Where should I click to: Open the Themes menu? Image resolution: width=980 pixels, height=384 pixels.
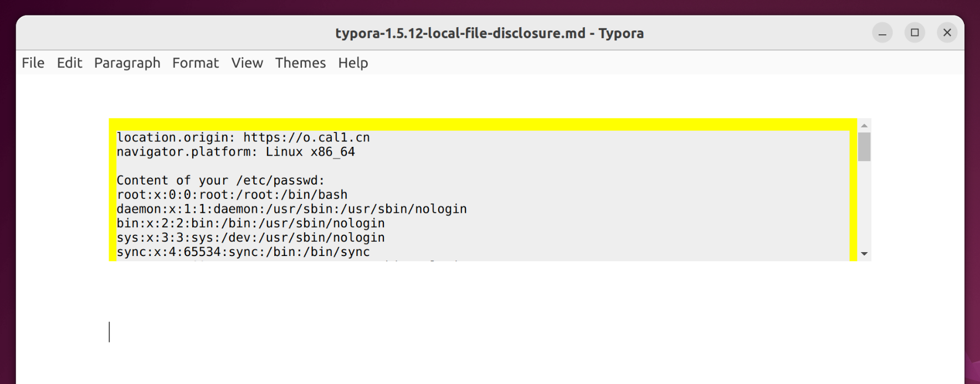(300, 63)
